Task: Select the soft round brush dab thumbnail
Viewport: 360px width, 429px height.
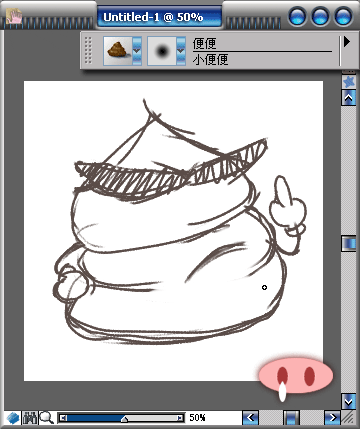Action: [162, 51]
